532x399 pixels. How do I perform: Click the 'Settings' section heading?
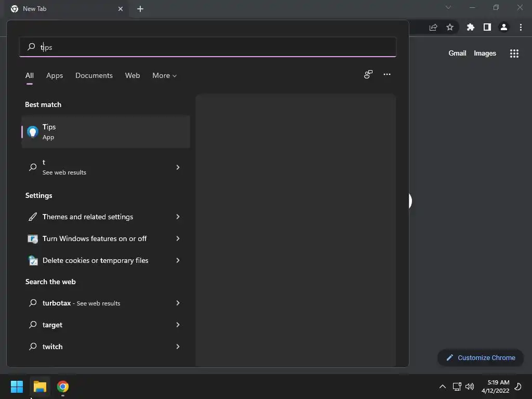click(38, 195)
